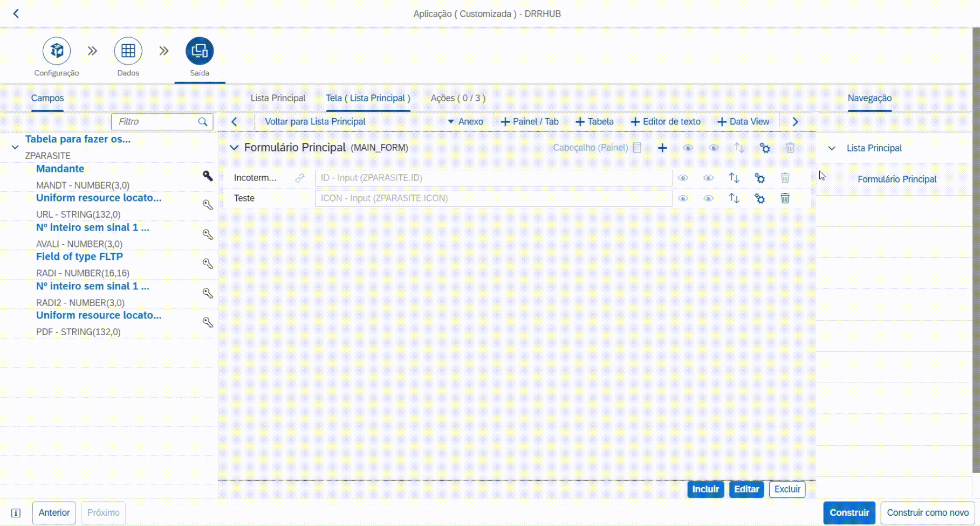Screen dimensions: 980x526
Task: Toggle first eye icon in Formulário Principal header
Action: click(x=688, y=148)
